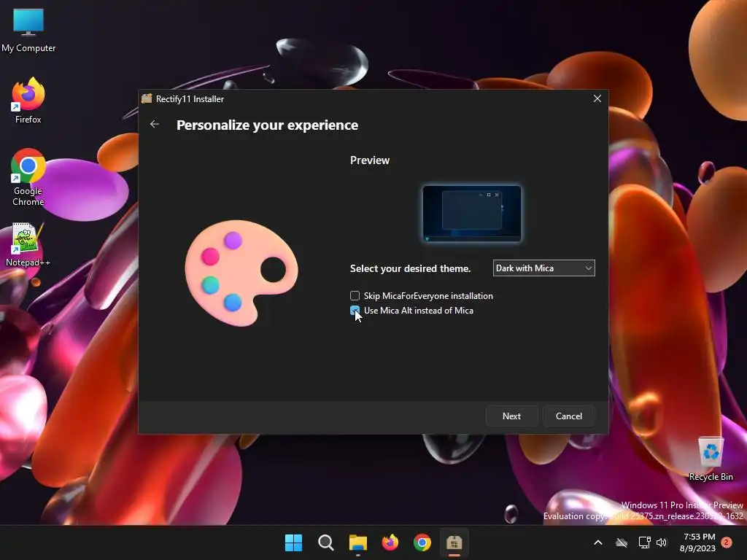Select the Recycle Bin desktop icon
The image size is (747, 560).
point(711,459)
